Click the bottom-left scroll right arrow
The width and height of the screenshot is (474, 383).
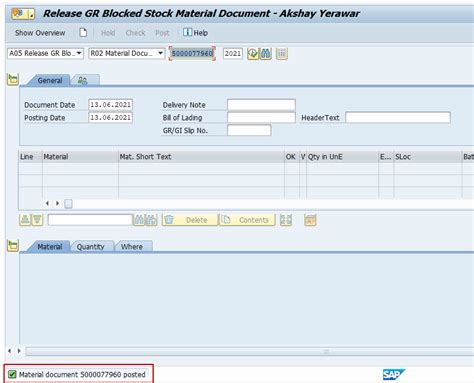point(19,351)
